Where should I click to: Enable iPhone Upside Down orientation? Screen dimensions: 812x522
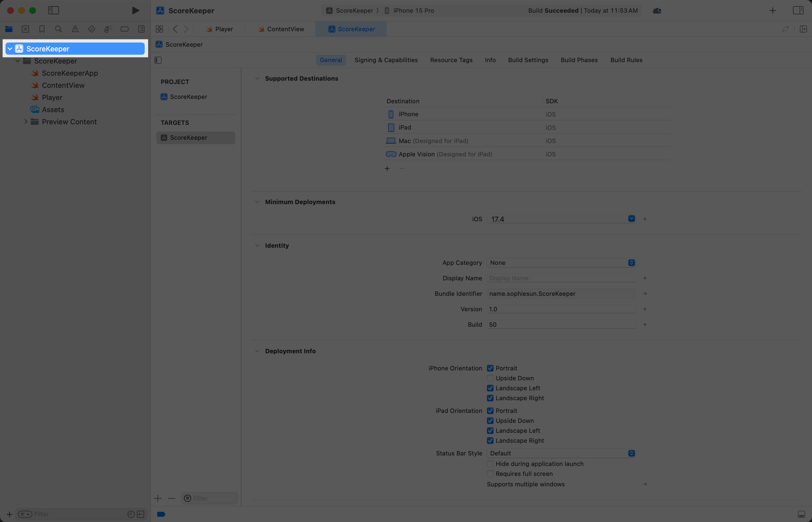coord(490,378)
